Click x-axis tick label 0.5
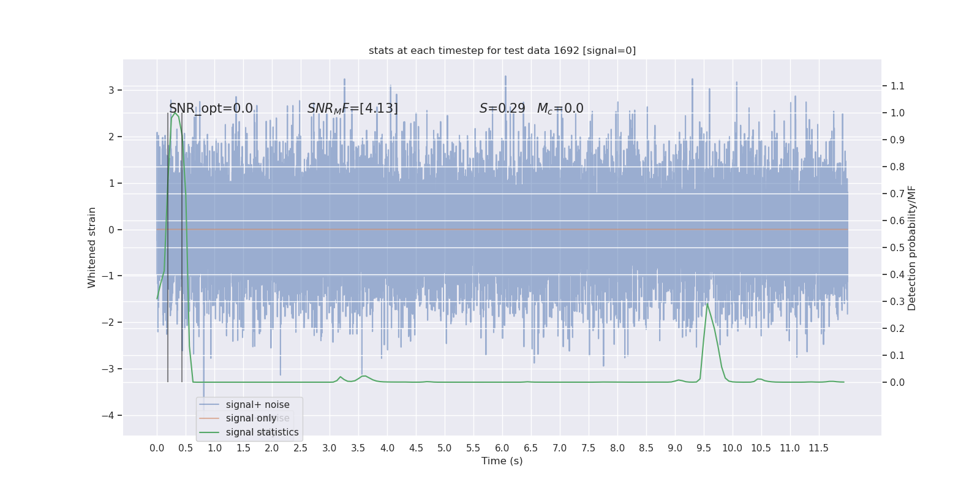The height and width of the screenshot is (490, 980). [x=186, y=448]
